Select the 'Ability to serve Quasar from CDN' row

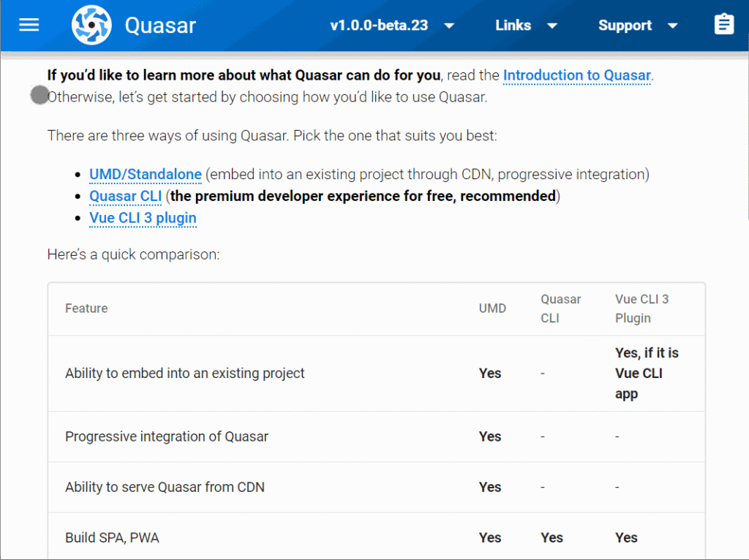(165, 487)
